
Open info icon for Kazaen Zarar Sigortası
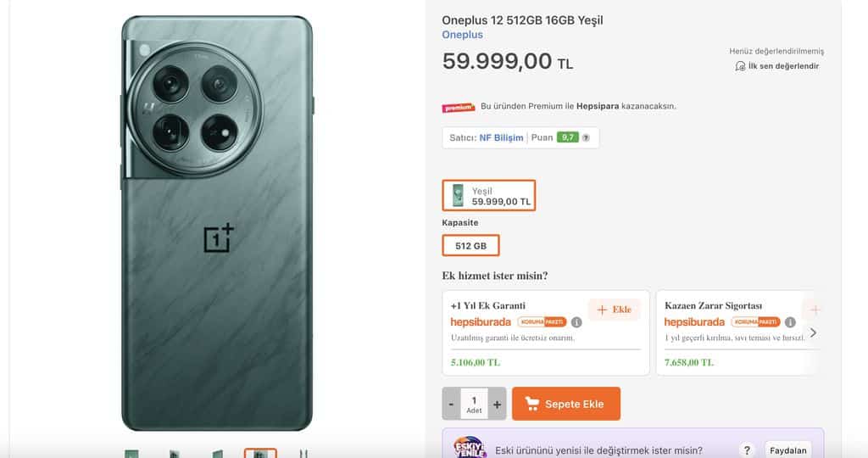(x=790, y=322)
